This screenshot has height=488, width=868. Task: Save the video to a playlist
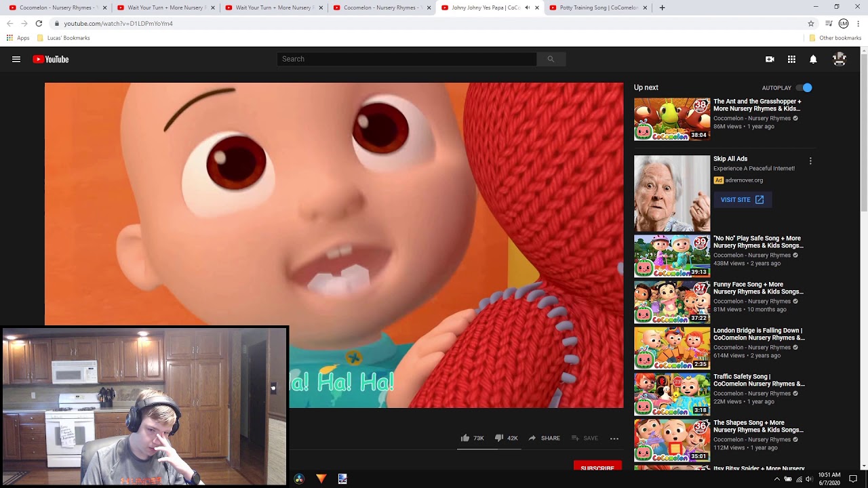tap(585, 438)
